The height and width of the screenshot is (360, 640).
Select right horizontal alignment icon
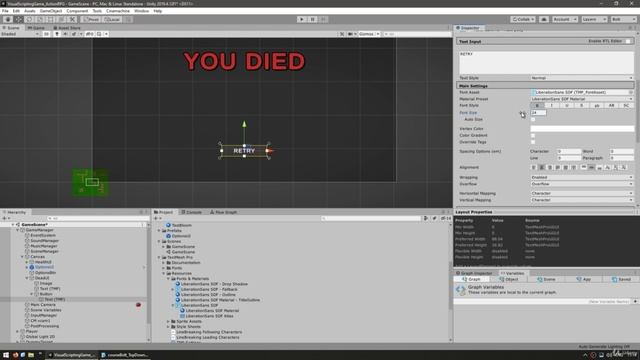550,167
